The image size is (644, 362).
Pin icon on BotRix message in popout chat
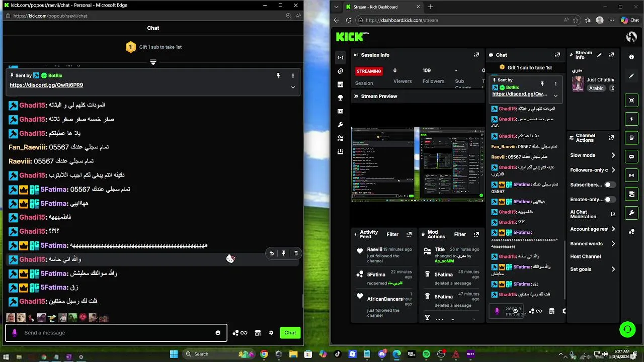coord(278,75)
